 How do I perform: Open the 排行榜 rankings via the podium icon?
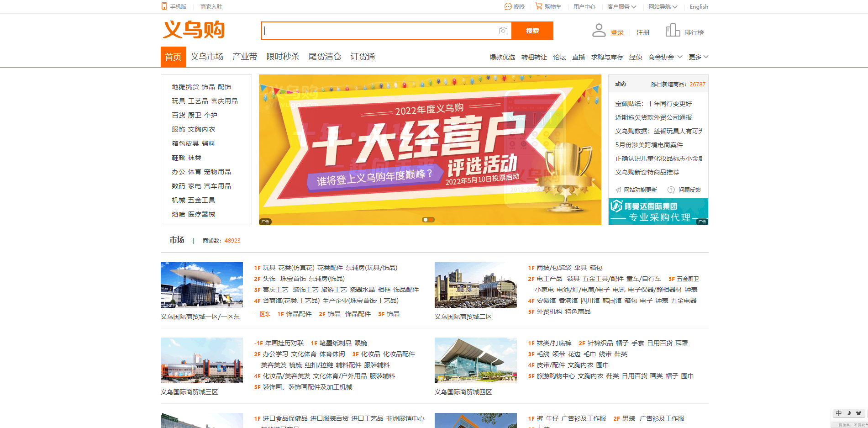click(x=673, y=29)
